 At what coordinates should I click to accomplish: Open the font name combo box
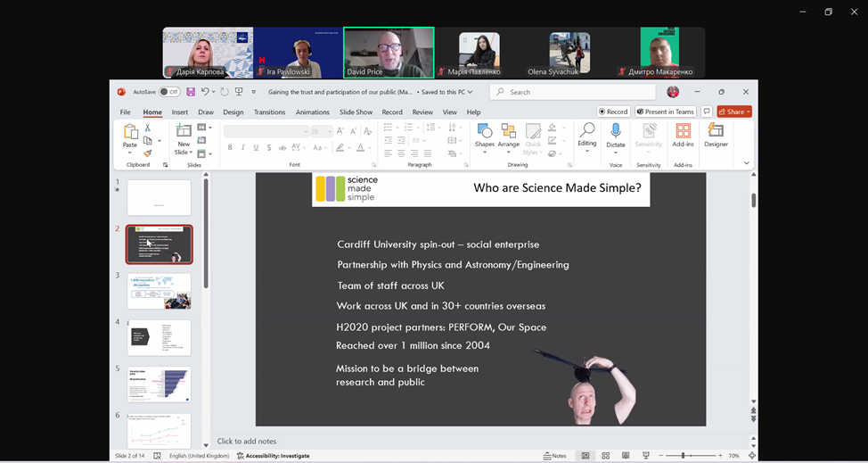pos(266,131)
